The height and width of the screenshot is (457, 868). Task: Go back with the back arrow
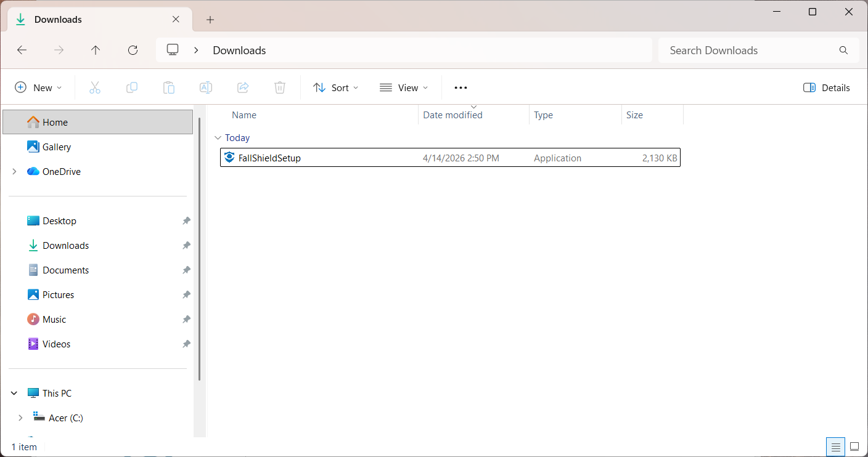[22, 51]
